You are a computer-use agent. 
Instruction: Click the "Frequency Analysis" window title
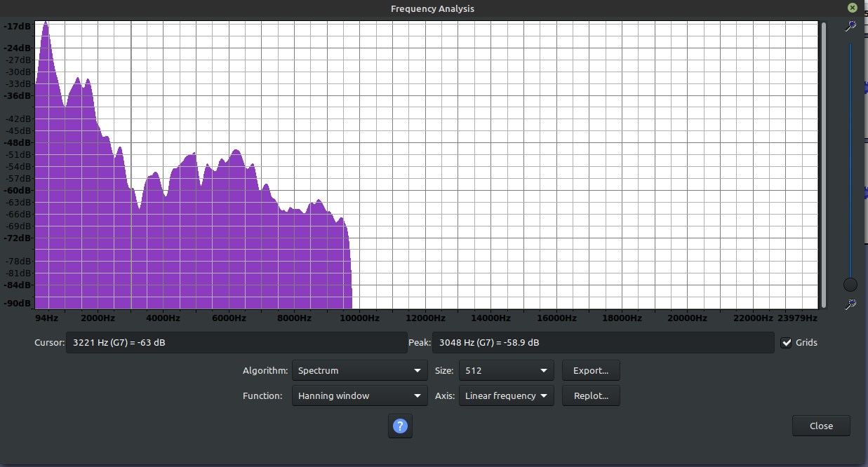(x=432, y=8)
